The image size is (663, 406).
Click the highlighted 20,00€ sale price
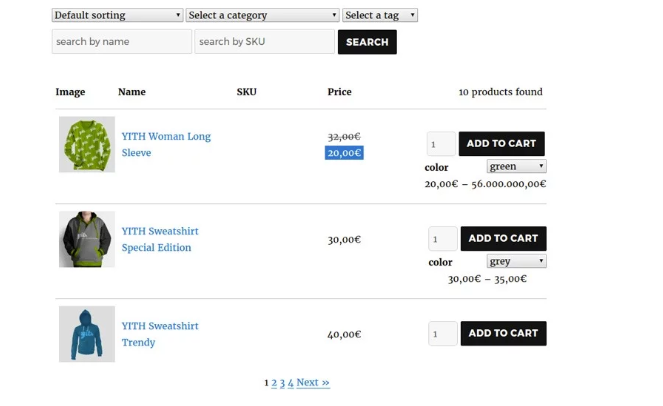344,153
